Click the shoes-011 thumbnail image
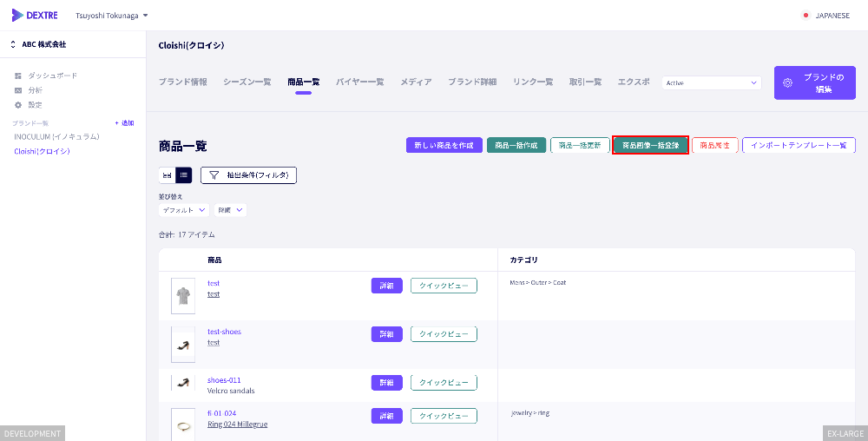This screenshot has width=868, height=441. [183, 382]
